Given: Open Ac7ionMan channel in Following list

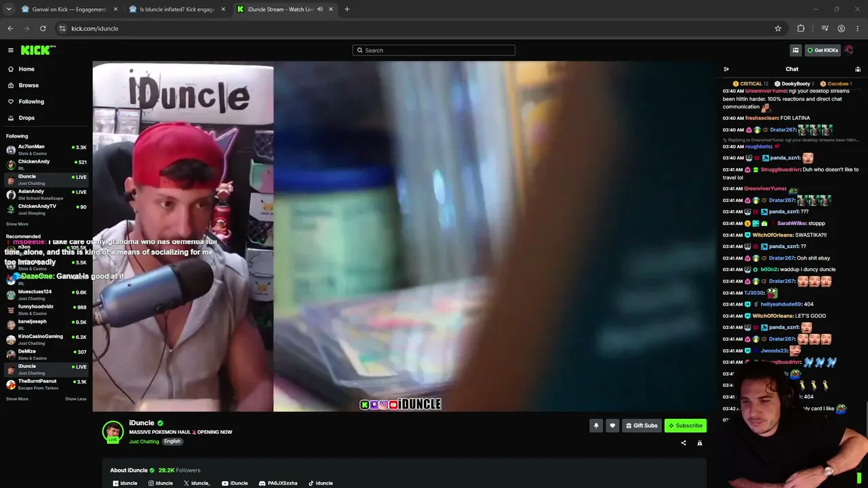Looking at the screenshot, I should tap(46, 150).
